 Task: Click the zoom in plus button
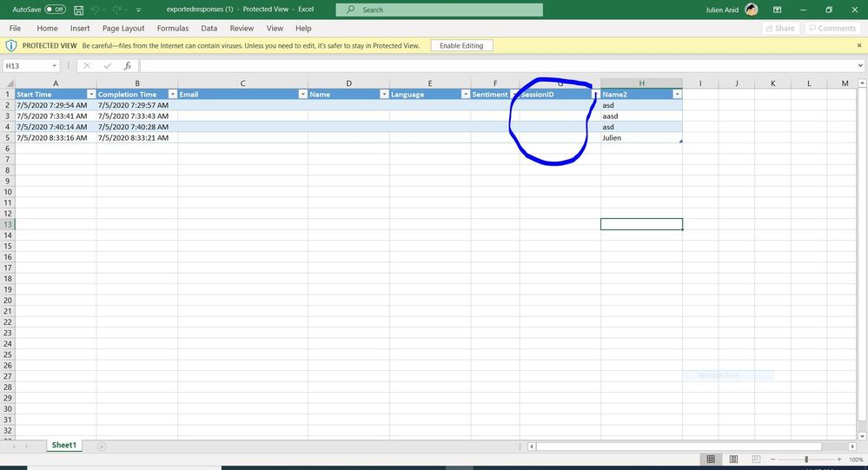pyautogui.click(x=839, y=460)
